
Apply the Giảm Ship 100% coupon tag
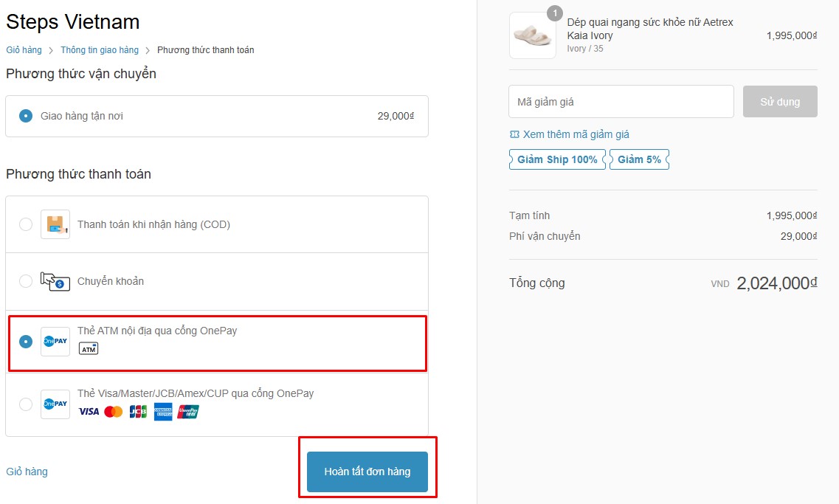[x=557, y=159]
